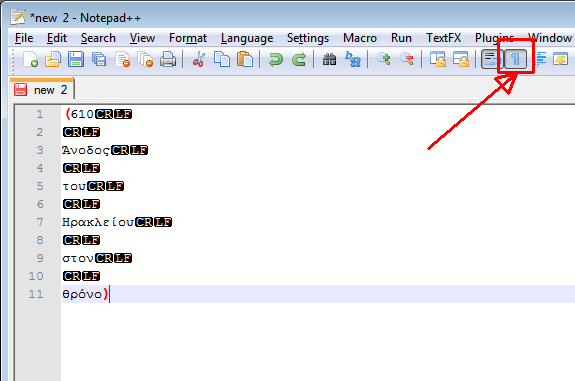
Task: Toggle synchronize horizontal scrolling icon
Action: coord(461,59)
